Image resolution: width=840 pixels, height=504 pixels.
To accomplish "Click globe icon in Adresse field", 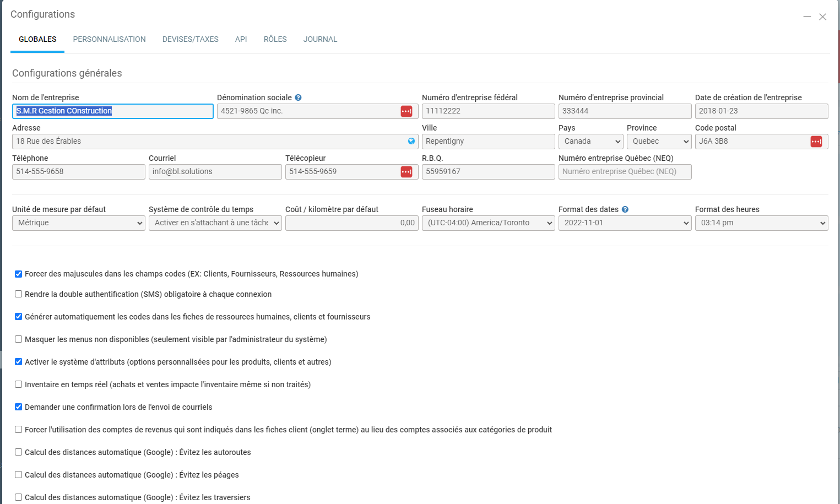I will (411, 141).
